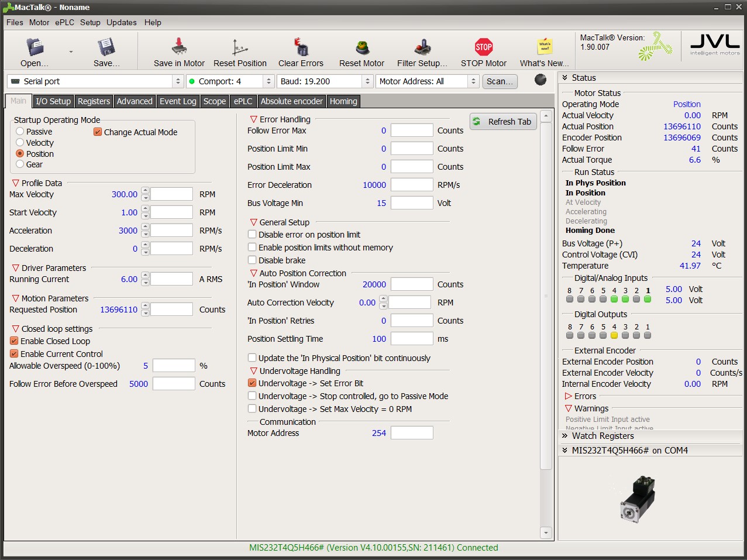
Task: Click the Motor Address input field
Action: coord(412,433)
